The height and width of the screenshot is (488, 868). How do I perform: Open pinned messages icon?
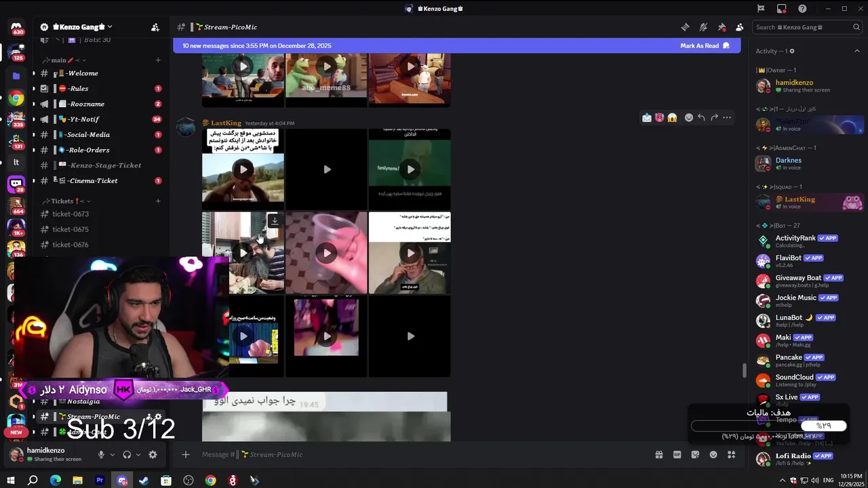pyautogui.click(x=722, y=27)
